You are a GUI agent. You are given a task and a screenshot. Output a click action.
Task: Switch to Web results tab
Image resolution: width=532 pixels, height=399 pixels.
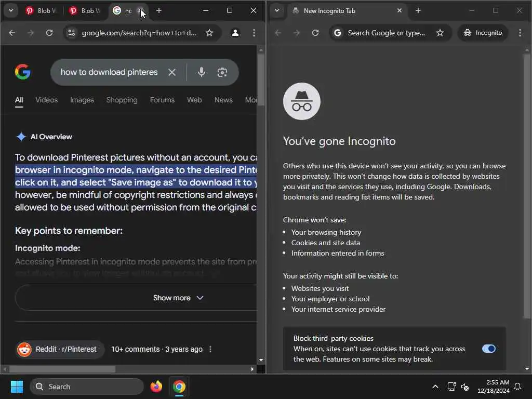pyautogui.click(x=194, y=100)
